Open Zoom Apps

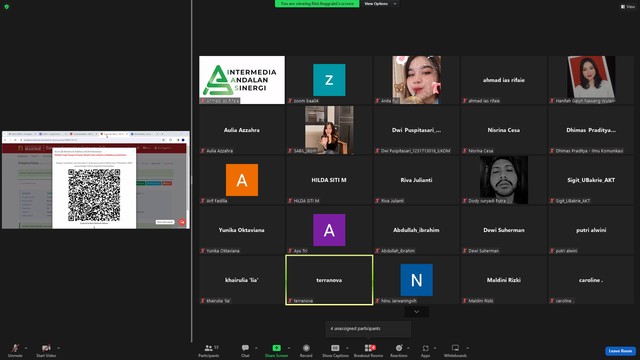pos(425,350)
